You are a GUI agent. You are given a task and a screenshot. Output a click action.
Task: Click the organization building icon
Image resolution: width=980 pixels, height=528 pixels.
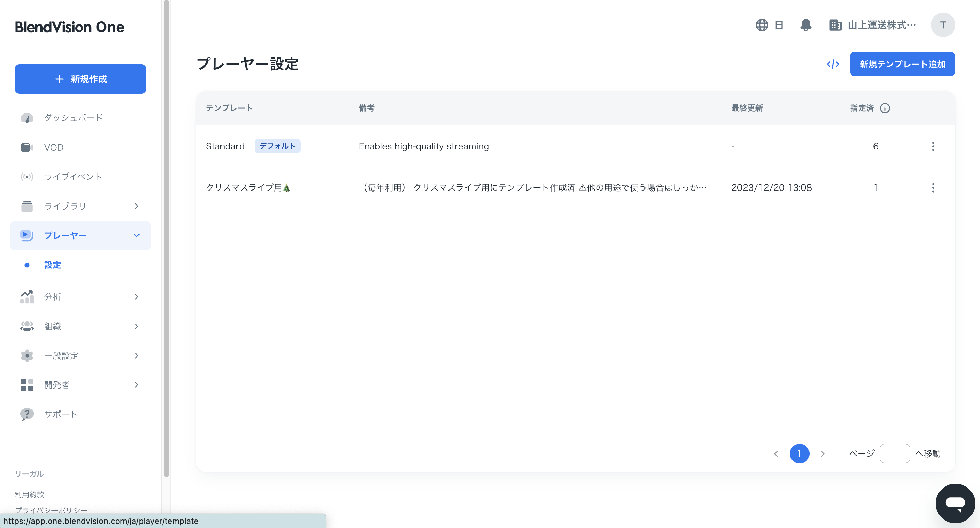coord(835,25)
